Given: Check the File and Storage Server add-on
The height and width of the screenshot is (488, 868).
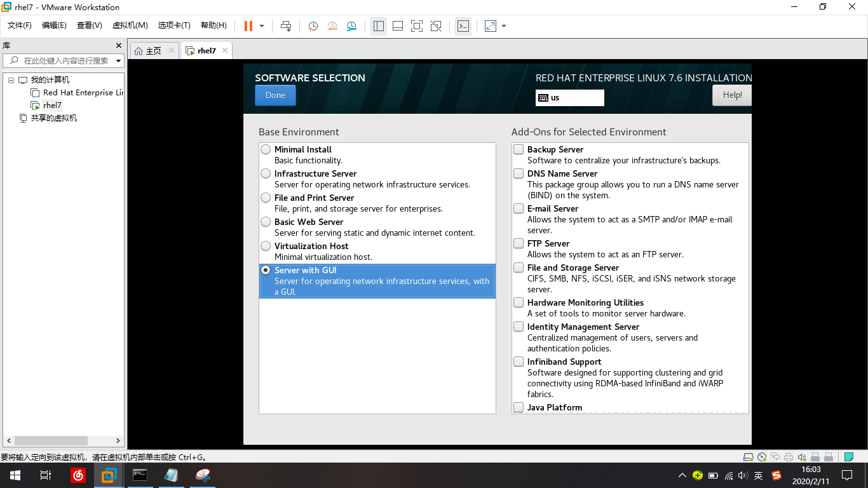Looking at the screenshot, I should pos(519,268).
